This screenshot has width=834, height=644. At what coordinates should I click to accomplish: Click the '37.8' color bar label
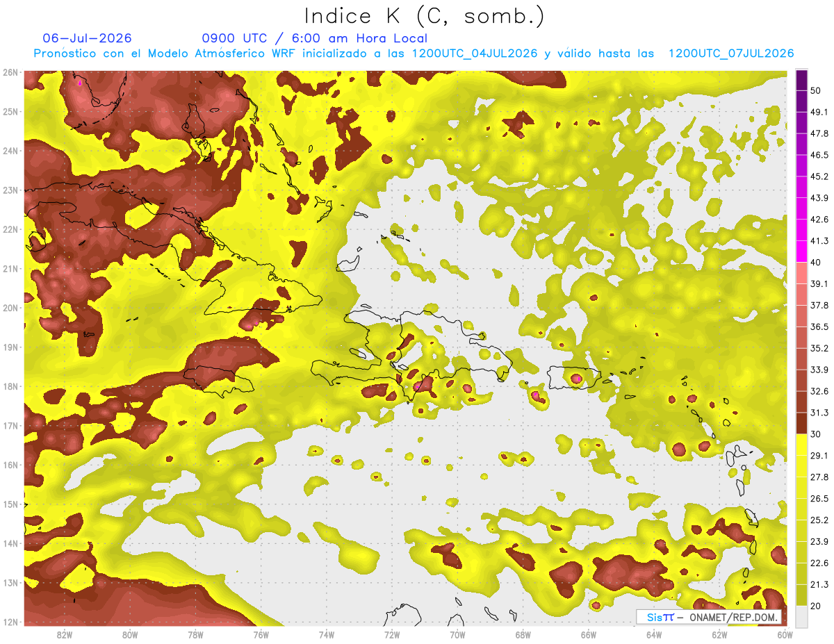click(x=819, y=305)
